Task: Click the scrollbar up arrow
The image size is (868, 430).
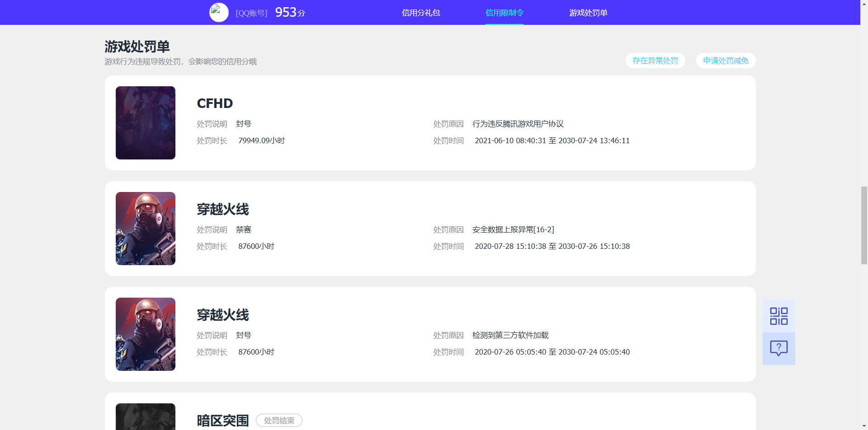Action: coord(864,4)
